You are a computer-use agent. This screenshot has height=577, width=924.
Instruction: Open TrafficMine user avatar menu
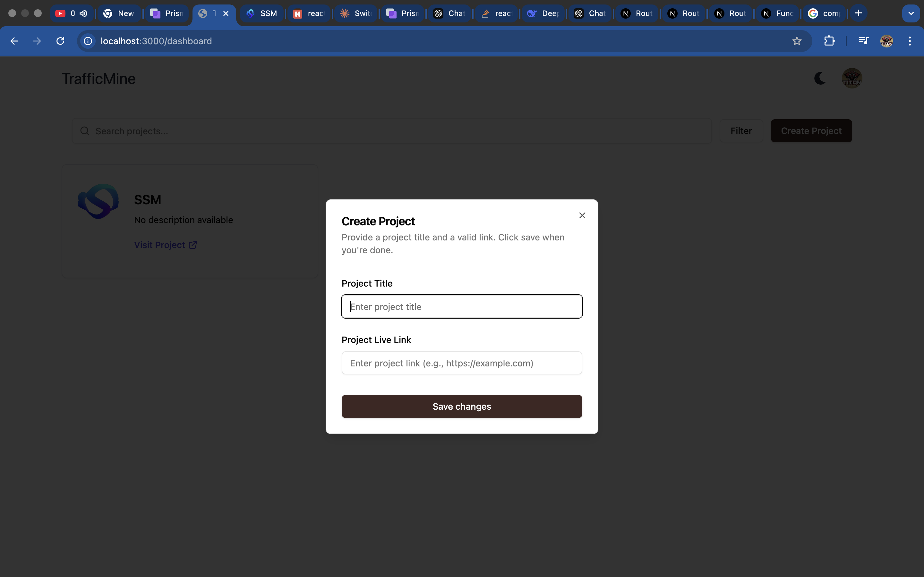tap(852, 78)
